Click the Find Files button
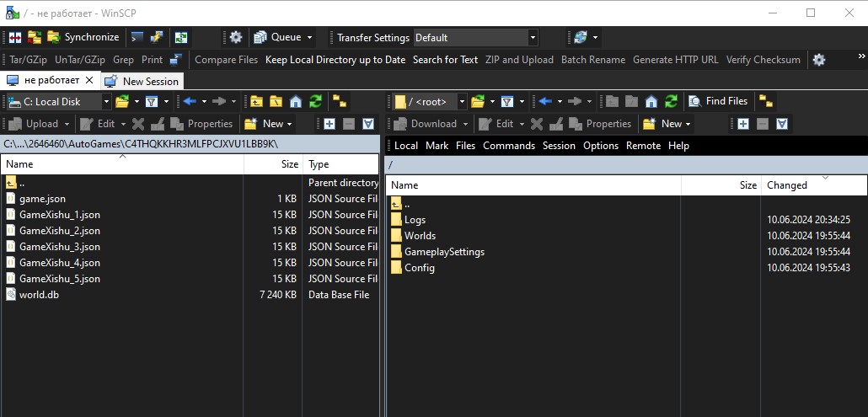The height and width of the screenshot is (417, 868). [718, 101]
